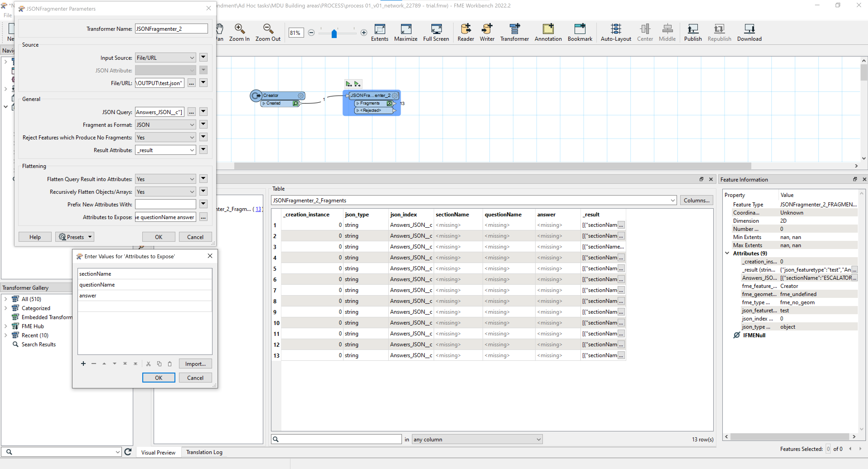Click Cancel in JSONFragmenter Parameters dialog
Screen dimensions: 868x469
(x=196, y=237)
